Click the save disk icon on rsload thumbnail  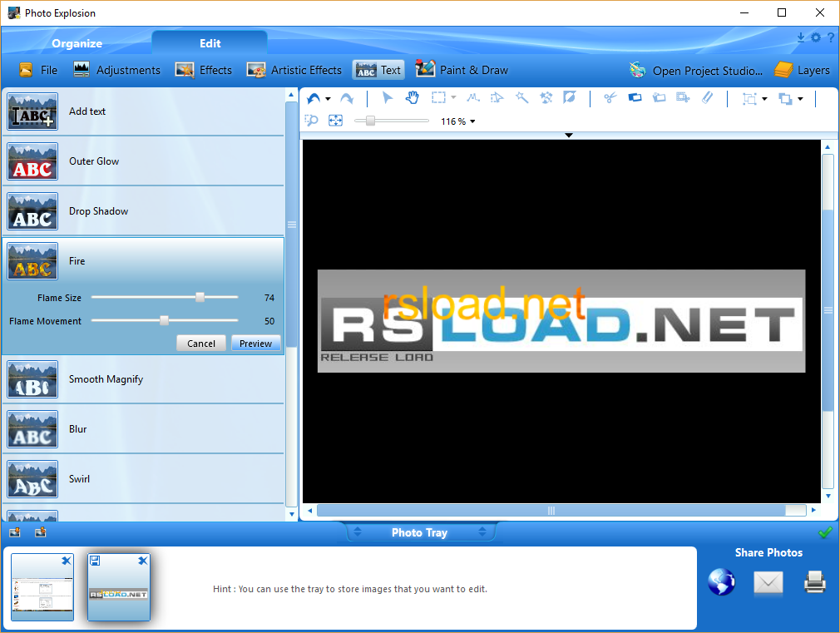(x=95, y=561)
